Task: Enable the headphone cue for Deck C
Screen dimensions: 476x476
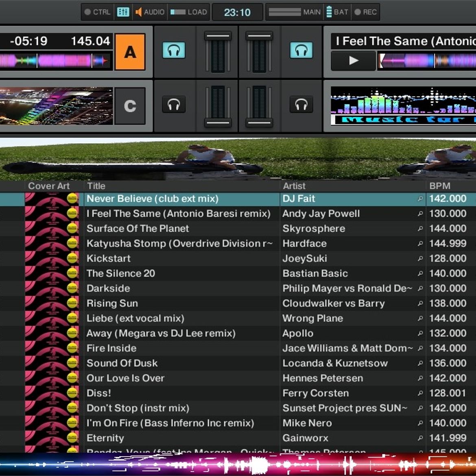Action: (174, 105)
